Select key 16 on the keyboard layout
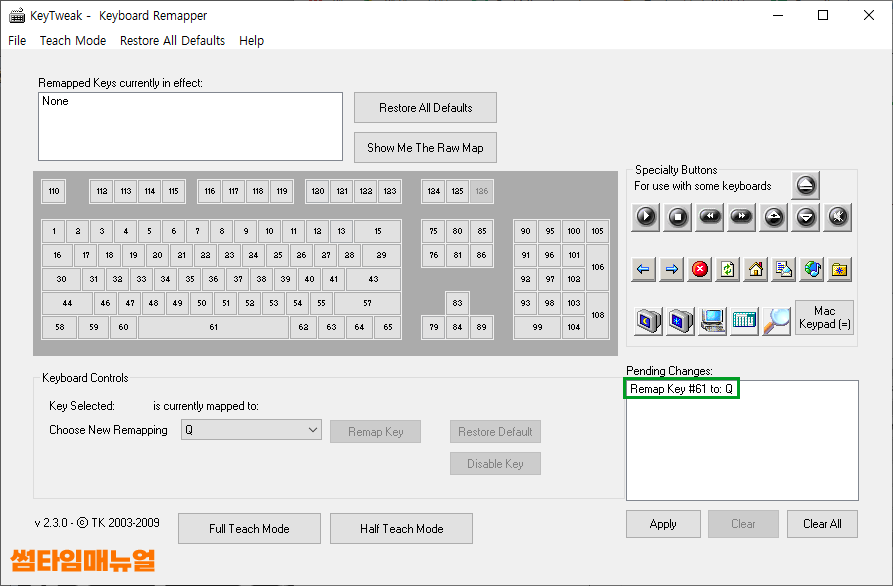The width and height of the screenshot is (893, 586). (x=57, y=255)
